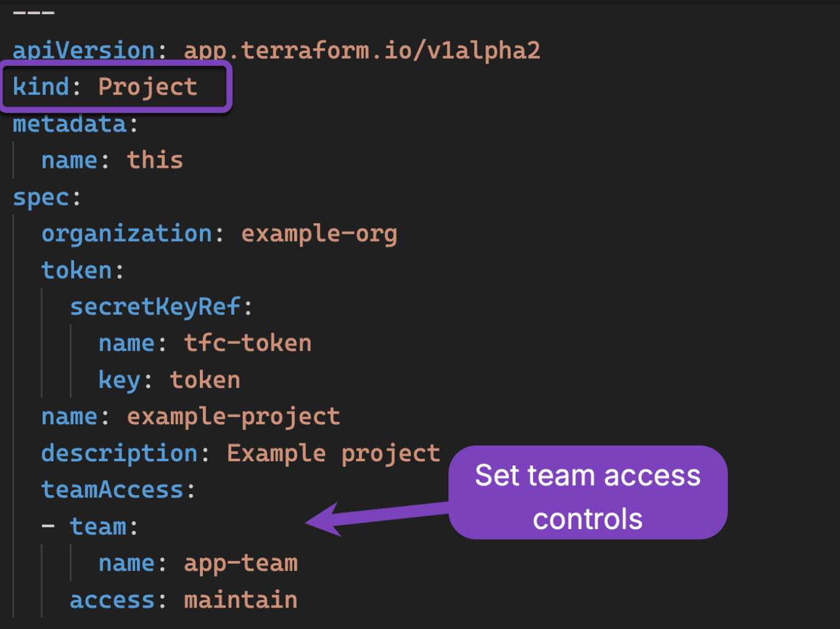
Task: Select the app-team value
Action: click(241, 563)
